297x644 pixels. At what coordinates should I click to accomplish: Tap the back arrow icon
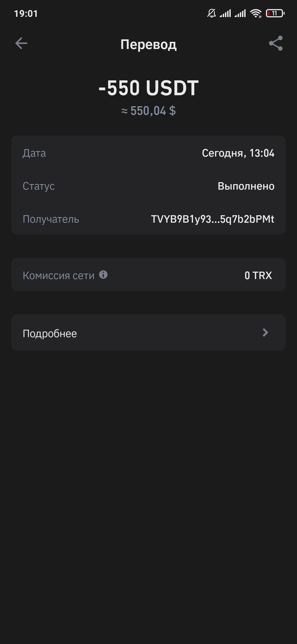21,43
